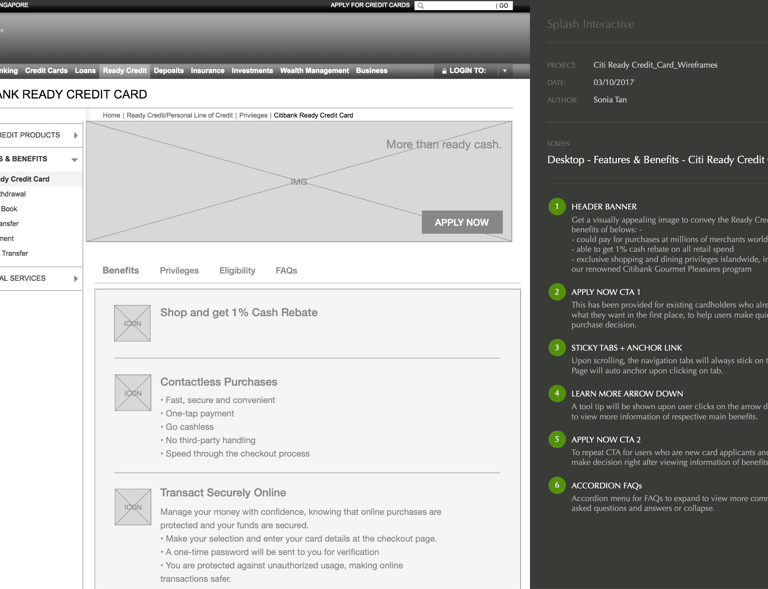The height and width of the screenshot is (589, 768).
Task: Collapse the Features & Benefits sidebar arrow
Action: pyautogui.click(x=74, y=160)
